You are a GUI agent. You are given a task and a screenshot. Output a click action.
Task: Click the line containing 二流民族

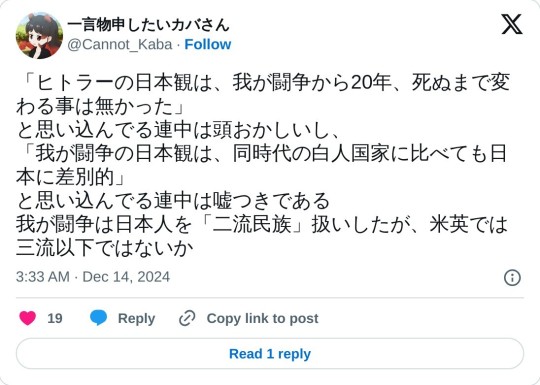click(x=262, y=225)
